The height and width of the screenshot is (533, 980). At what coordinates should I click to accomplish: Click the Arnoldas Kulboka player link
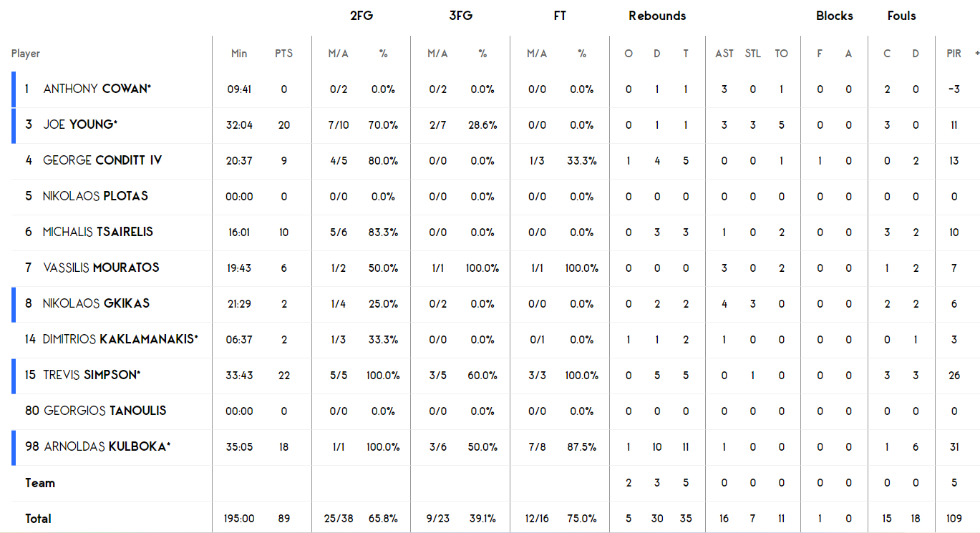click(x=107, y=446)
